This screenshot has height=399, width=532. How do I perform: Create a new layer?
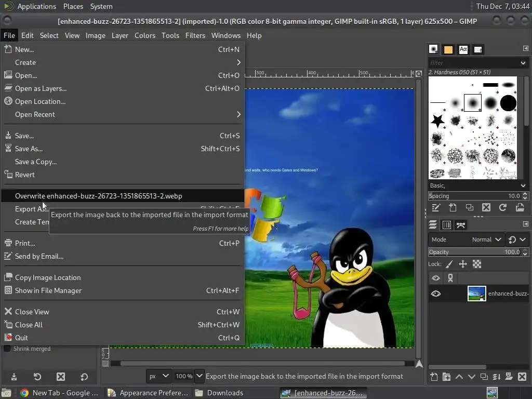[x=434, y=377]
